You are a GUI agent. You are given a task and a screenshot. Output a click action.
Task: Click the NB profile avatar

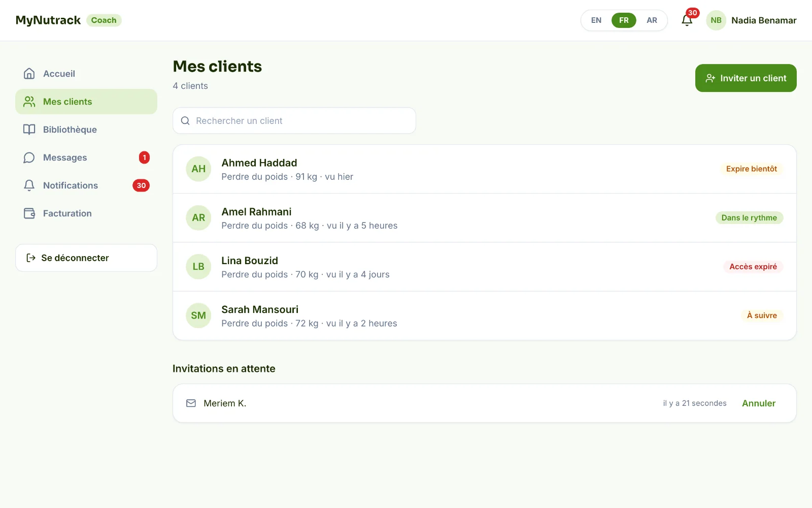pos(716,20)
